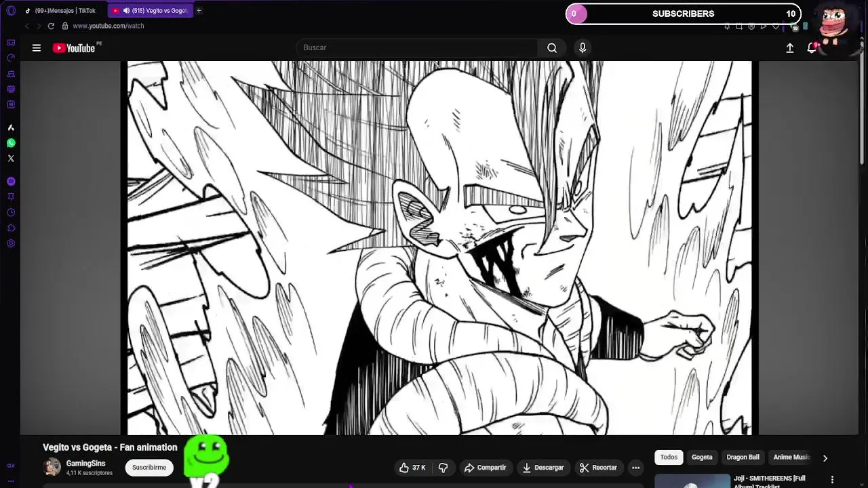
Task: Select the Todos filter chip
Action: (x=669, y=457)
